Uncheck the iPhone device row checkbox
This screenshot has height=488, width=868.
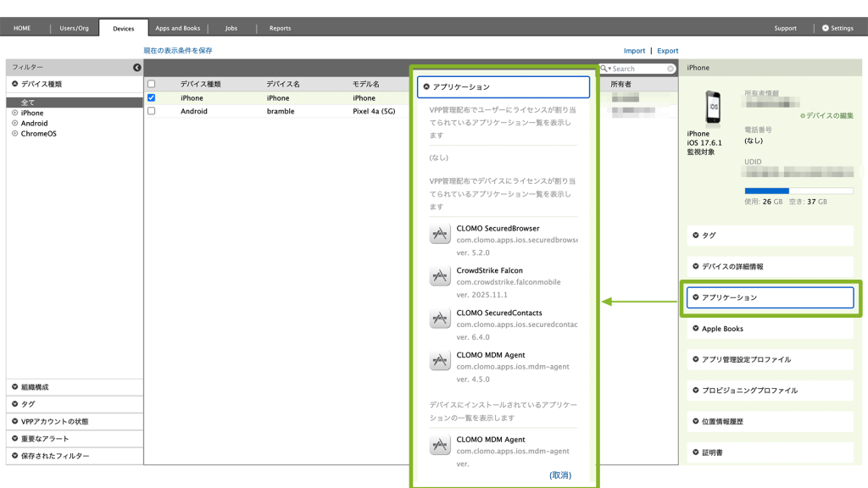[152, 98]
